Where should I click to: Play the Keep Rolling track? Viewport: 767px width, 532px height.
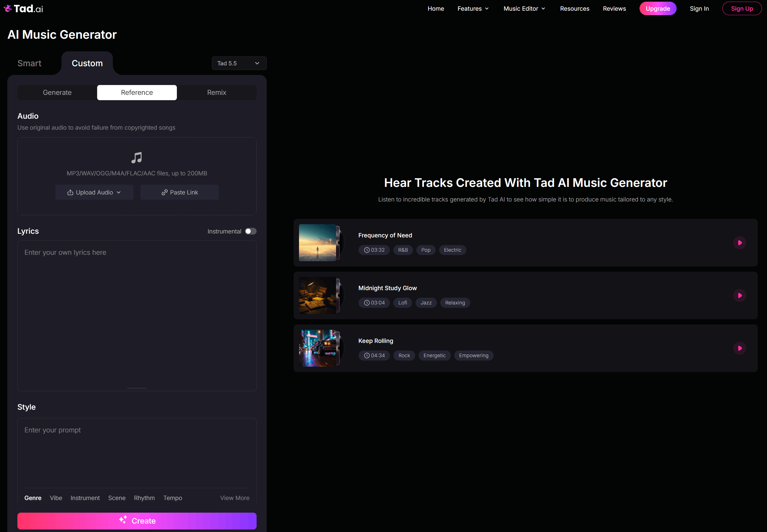point(739,348)
